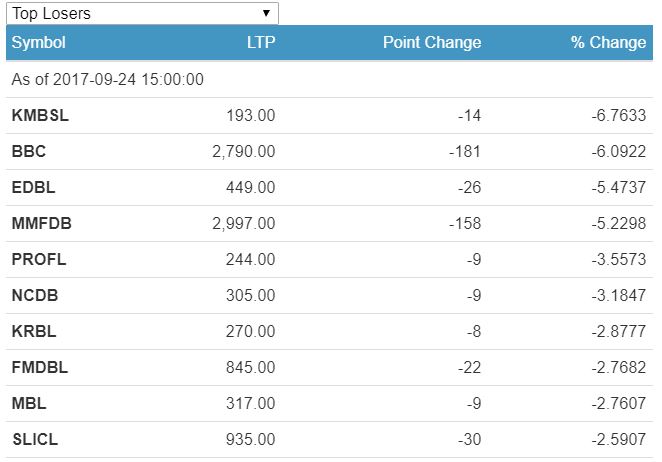Click the Point Change column header
The height and width of the screenshot is (462, 662).
(432, 43)
